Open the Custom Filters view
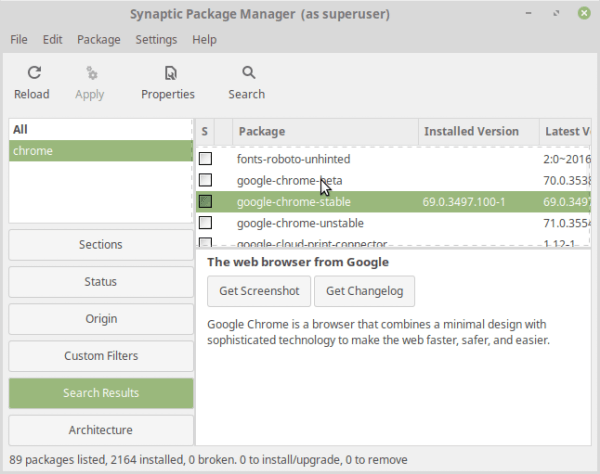600x474 pixels. pos(101,356)
